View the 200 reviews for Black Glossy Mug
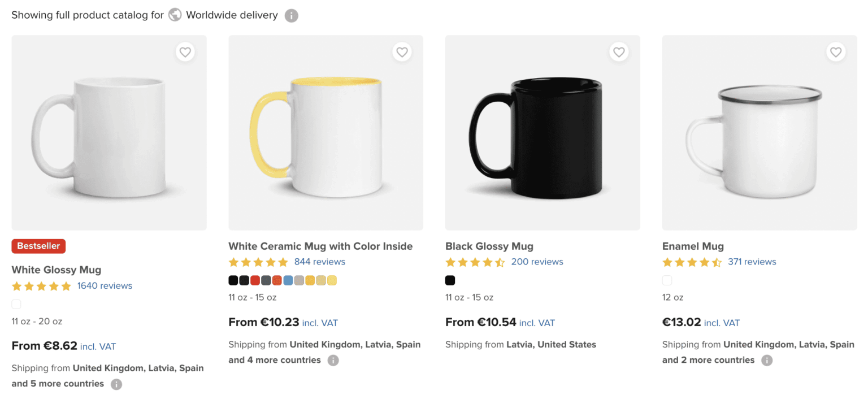The width and height of the screenshot is (868, 399). tap(537, 261)
